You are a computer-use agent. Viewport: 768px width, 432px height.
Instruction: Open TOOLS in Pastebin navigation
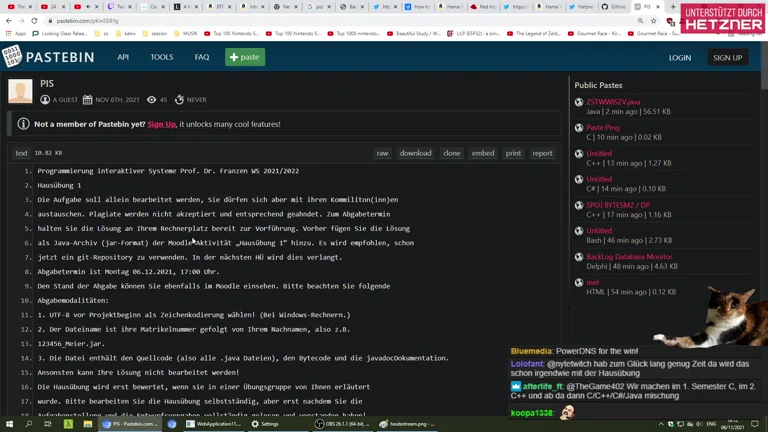tap(162, 57)
